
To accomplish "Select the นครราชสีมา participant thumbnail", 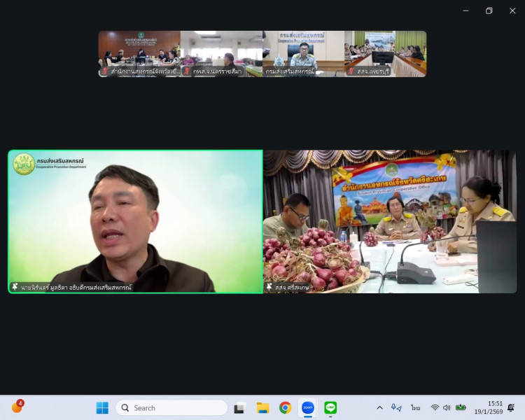I will (x=221, y=53).
